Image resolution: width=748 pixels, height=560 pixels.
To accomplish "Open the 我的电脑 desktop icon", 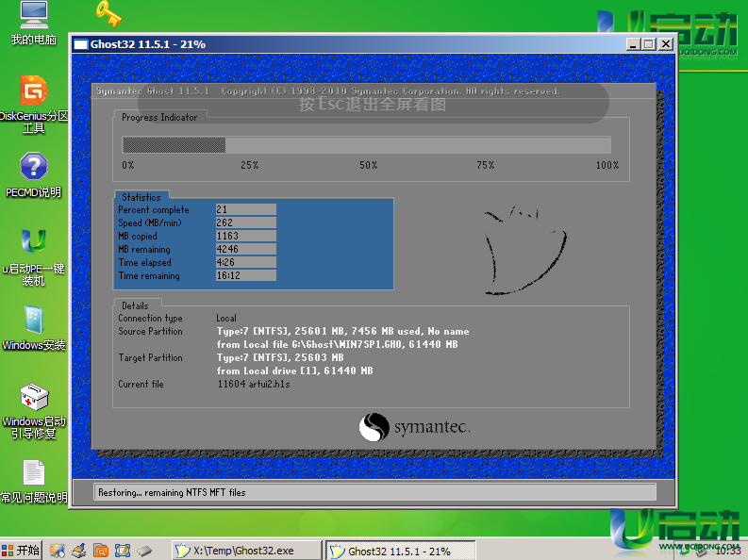I will [34, 15].
